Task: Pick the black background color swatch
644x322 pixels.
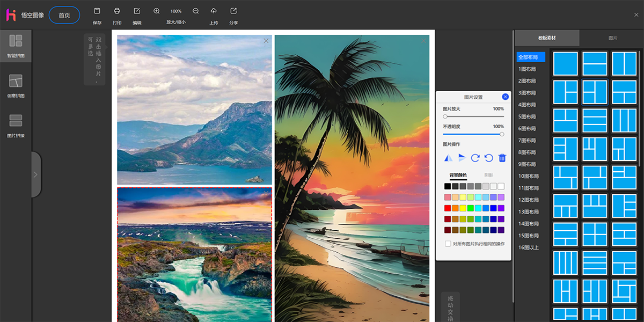Action: click(448, 186)
